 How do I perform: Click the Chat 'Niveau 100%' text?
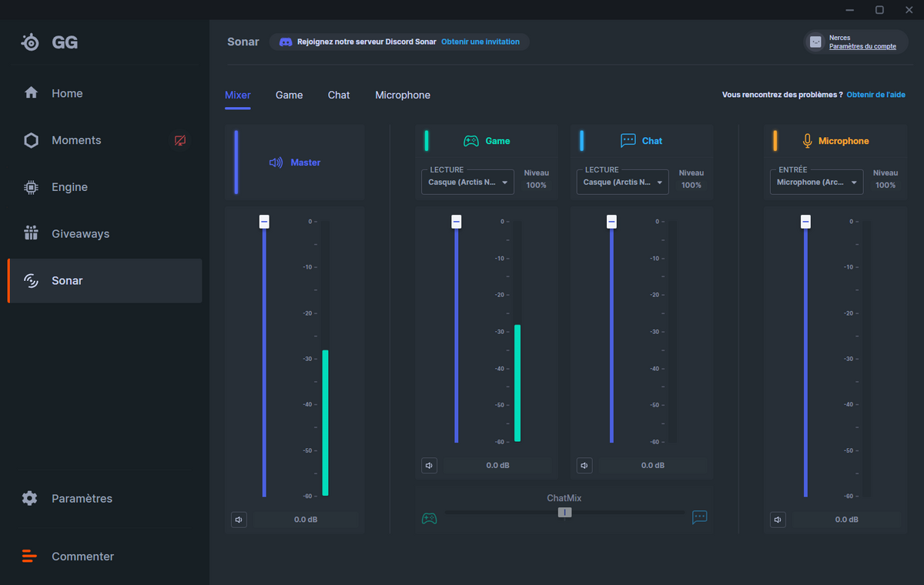tap(691, 179)
